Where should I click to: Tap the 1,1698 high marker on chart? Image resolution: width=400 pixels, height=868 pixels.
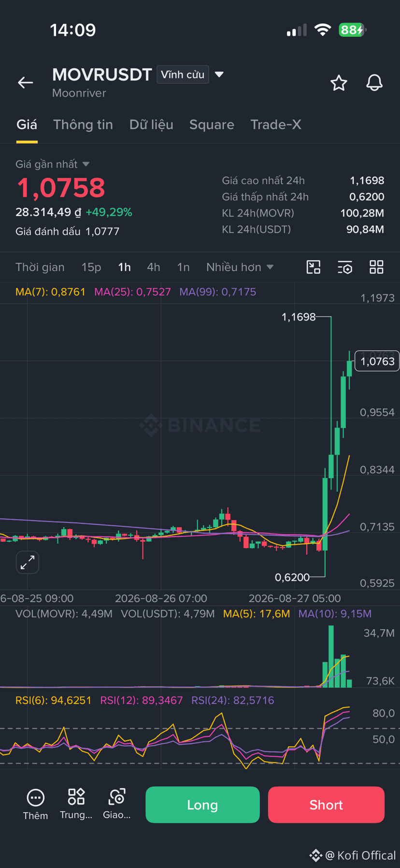pos(299,317)
